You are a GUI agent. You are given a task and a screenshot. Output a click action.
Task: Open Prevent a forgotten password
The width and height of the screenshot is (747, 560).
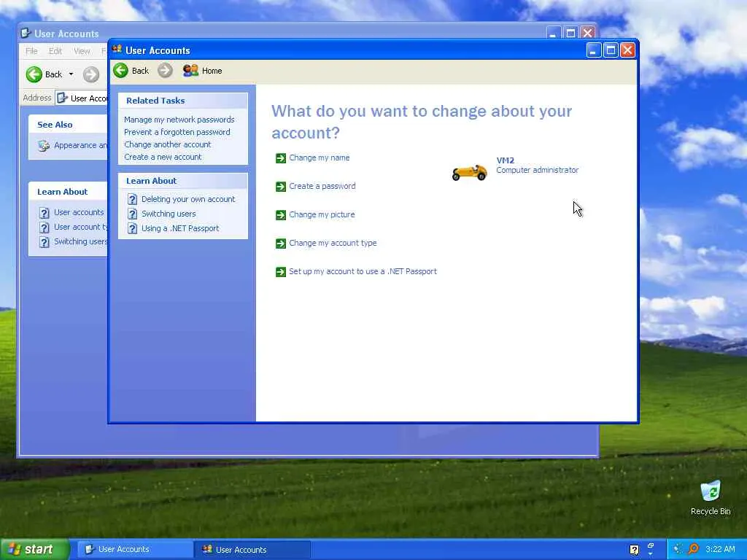click(177, 132)
